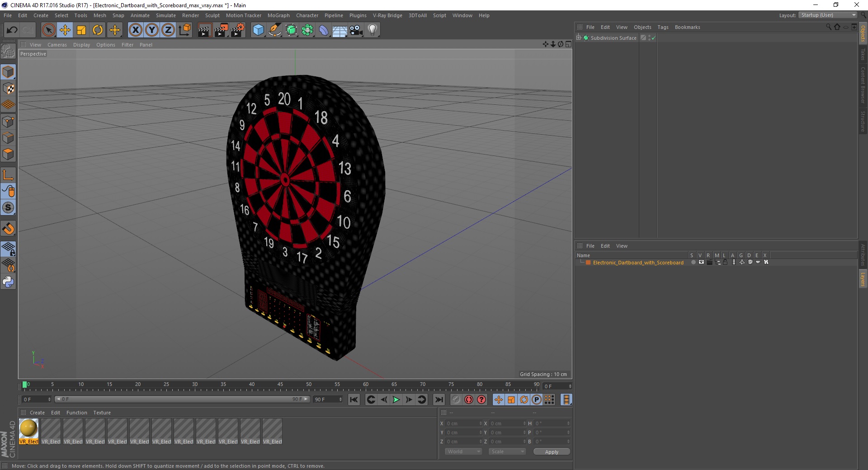
Task: Play the animation forward
Action: coord(396,399)
